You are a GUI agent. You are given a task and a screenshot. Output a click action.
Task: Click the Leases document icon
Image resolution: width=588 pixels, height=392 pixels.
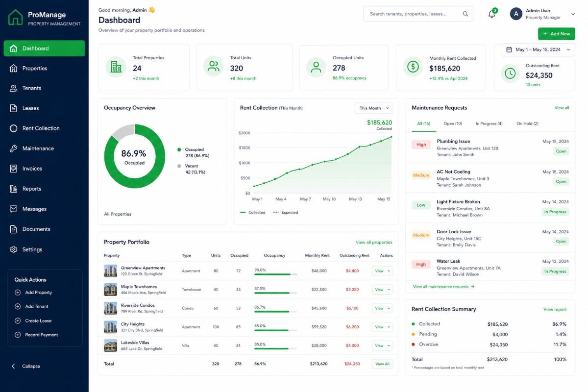[14, 108]
